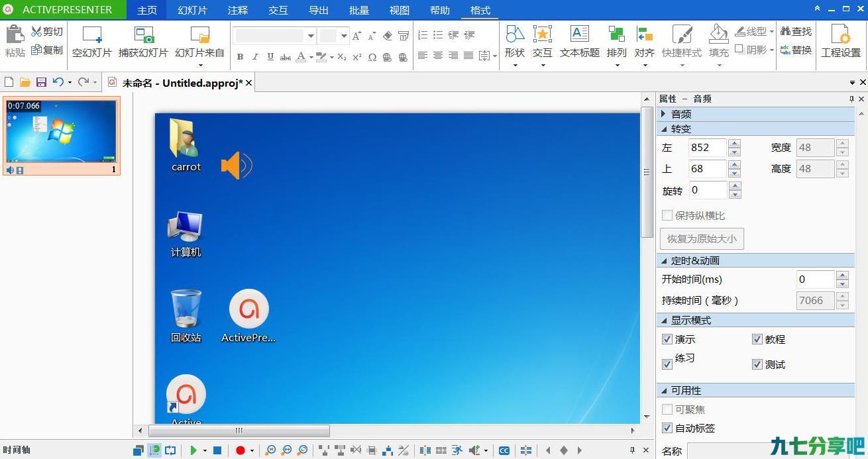Image resolution: width=868 pixels, height=459 pixels.
Task: Click the Cut (剪切) scissors icon
Action: [x=37, y=31]
